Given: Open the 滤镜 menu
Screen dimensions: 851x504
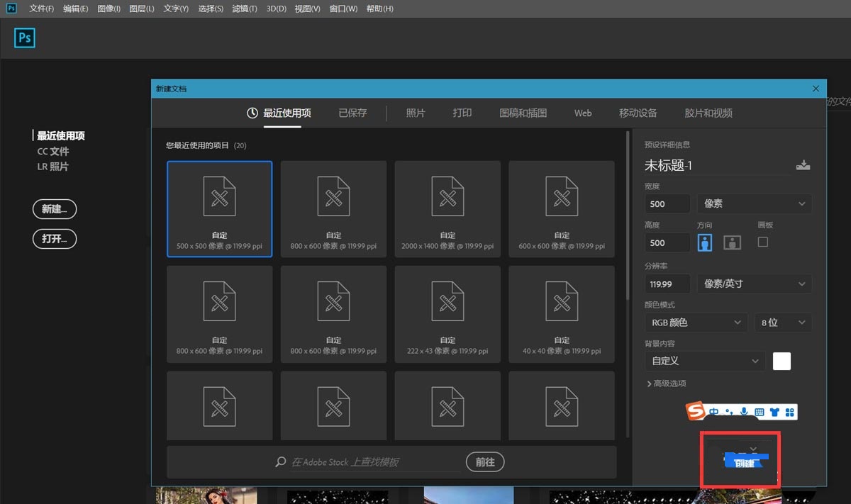Looking at the screenshot, I should coord(244,9).
